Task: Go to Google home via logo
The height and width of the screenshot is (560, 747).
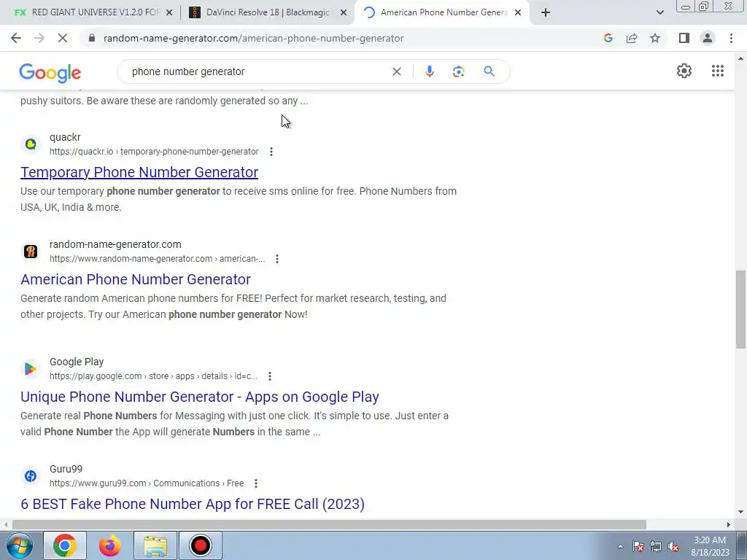Action: click(50, 72)
